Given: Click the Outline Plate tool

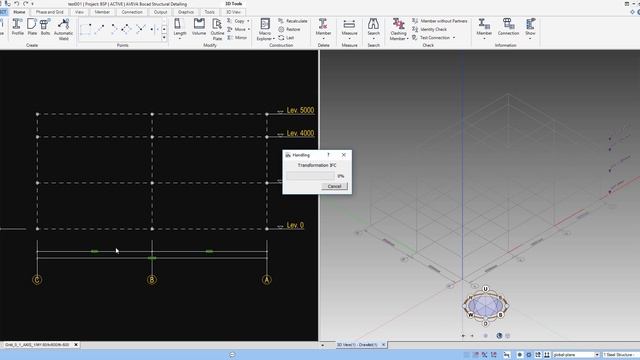Looking at the screenshot, I should pos(217,29).
